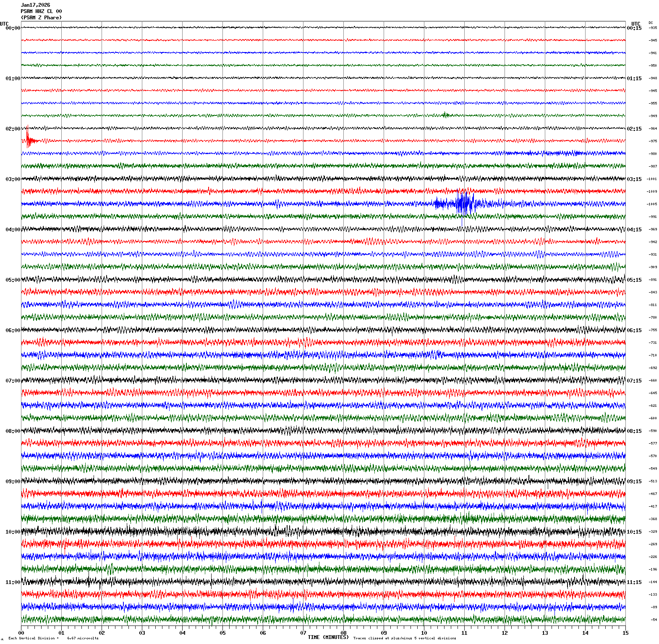Click the vertical division microvolts note
659x644 pixels.
pyautogui.click(x=53, y=638)
